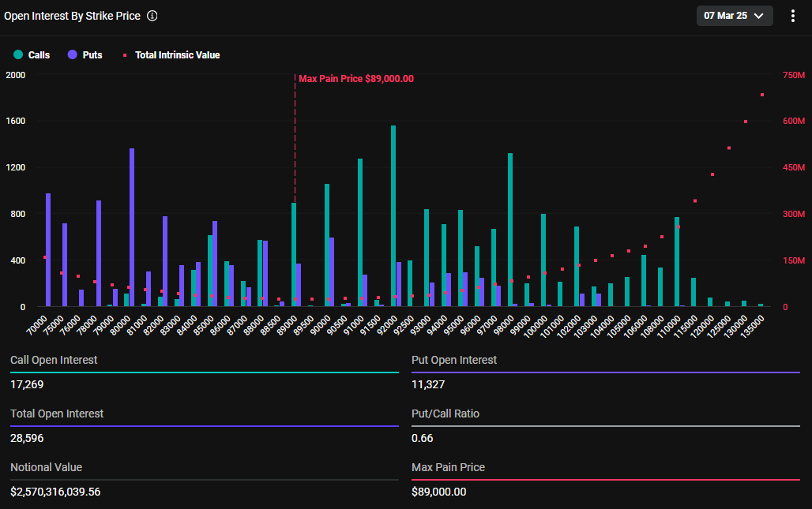Click the call bar at strike 98000
The height and width of the screenshot is (509, 812).
[510, 230]
